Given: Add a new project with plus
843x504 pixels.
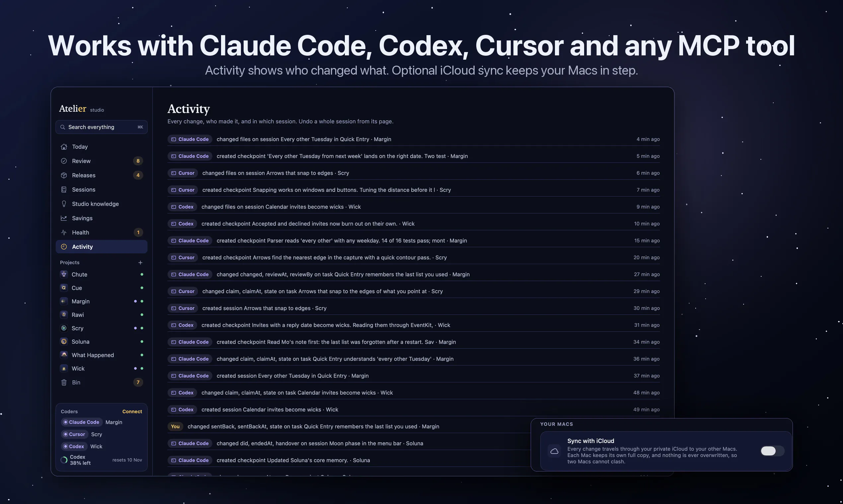Looking at the screenshot, I should [140, 263].
